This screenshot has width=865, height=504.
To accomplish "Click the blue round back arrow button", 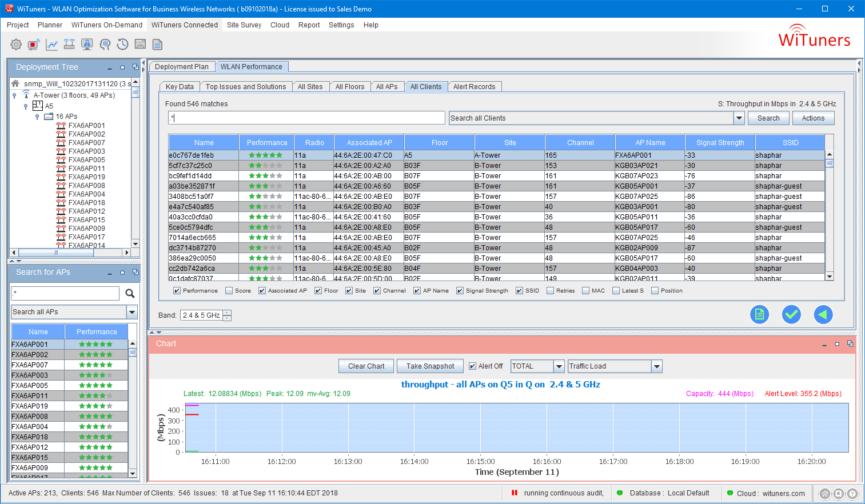I will click(x=823, y=314).
